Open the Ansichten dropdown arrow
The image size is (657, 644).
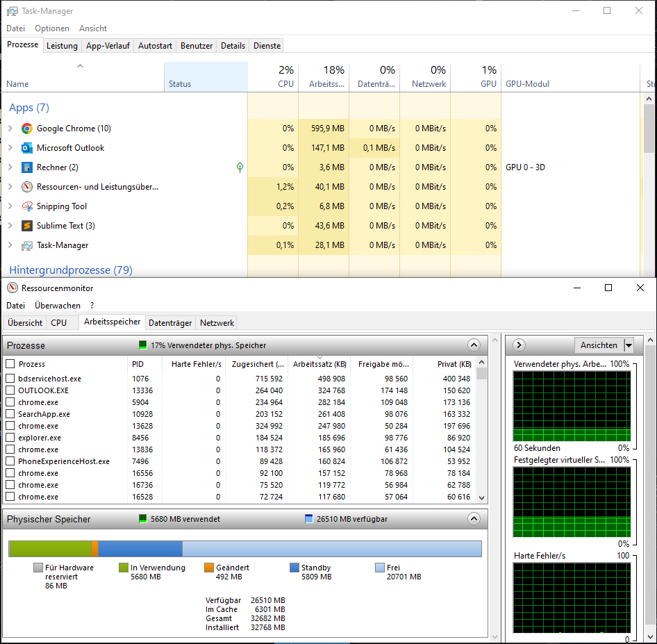[629, 345]
